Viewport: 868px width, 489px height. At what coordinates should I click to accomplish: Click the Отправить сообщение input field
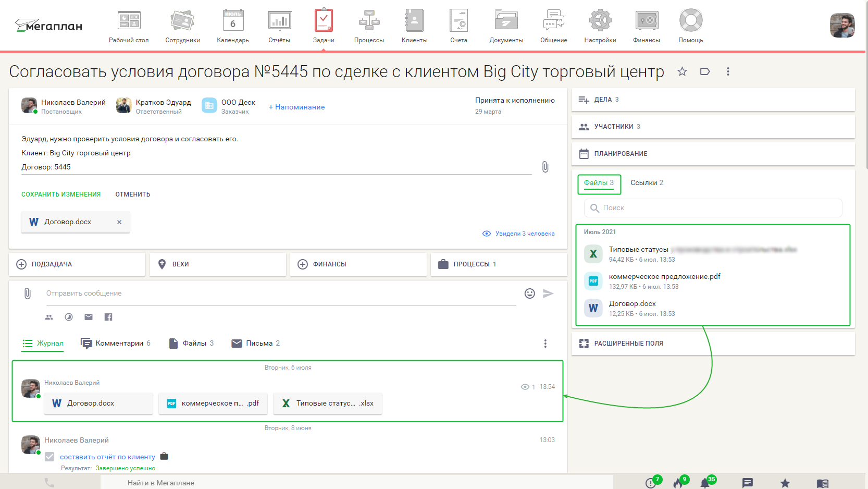coord(281,294)
